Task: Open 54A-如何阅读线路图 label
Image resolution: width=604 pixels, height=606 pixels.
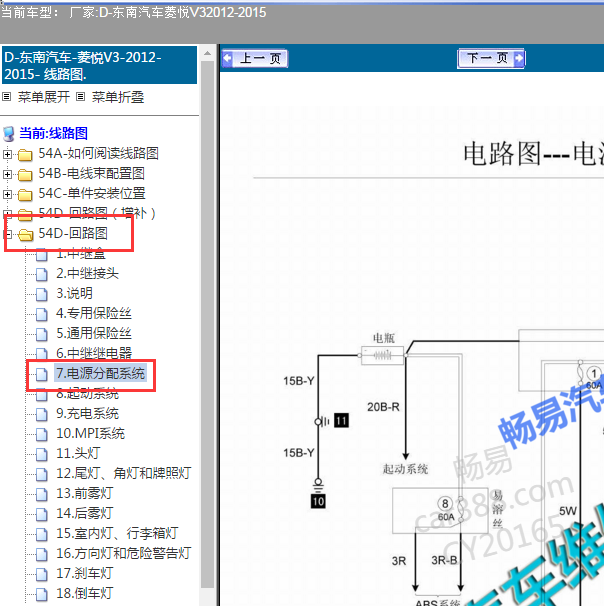Action: [x=99, y=153]
